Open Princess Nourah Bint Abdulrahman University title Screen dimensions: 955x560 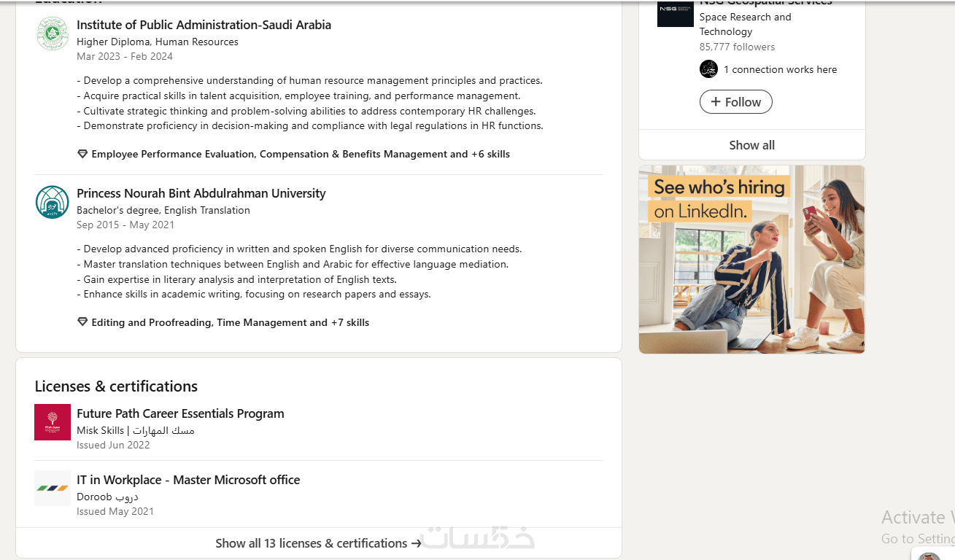201,193
